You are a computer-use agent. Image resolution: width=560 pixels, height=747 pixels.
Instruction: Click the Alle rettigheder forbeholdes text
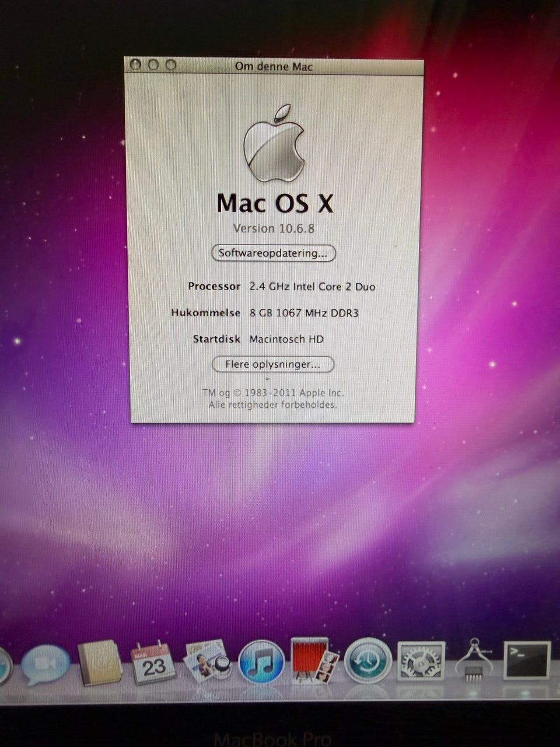point(273,404)
